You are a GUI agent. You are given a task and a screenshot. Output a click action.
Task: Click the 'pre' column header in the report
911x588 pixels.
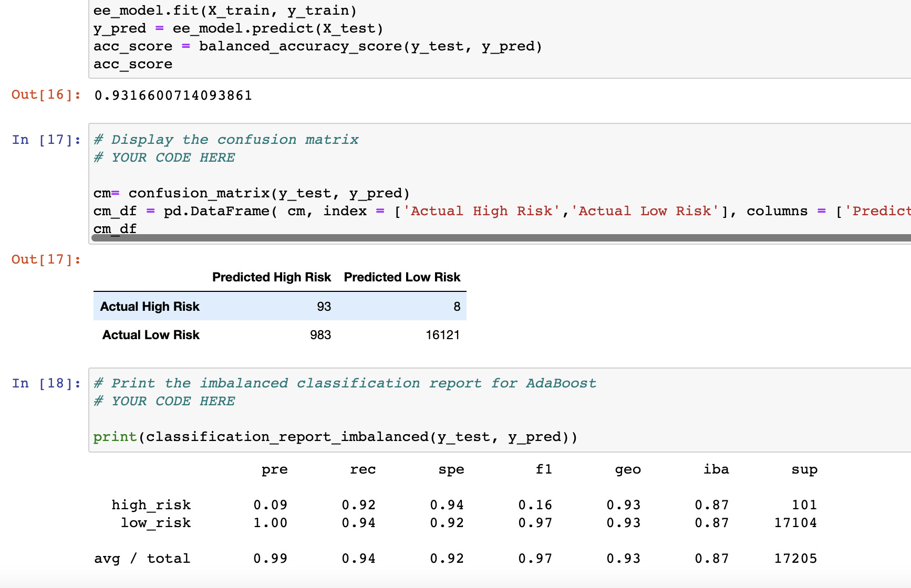[275, 469]
